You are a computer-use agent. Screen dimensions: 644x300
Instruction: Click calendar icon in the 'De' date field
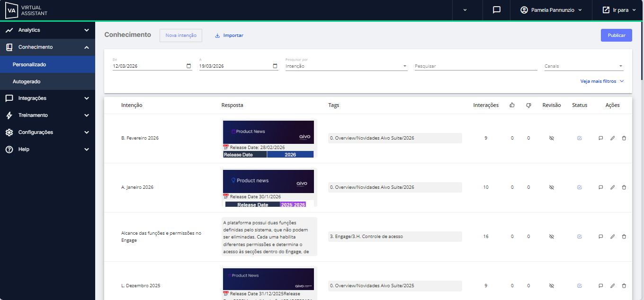189,66
